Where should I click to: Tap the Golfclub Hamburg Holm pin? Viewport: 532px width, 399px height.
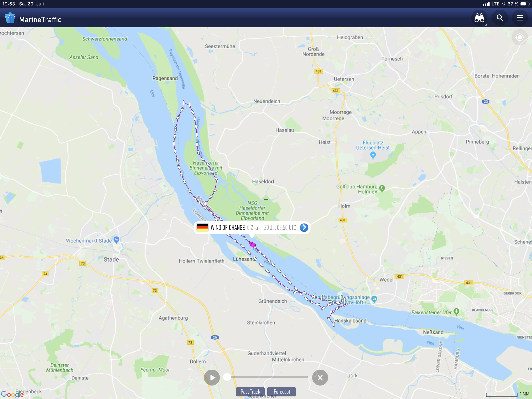(382, 188)
